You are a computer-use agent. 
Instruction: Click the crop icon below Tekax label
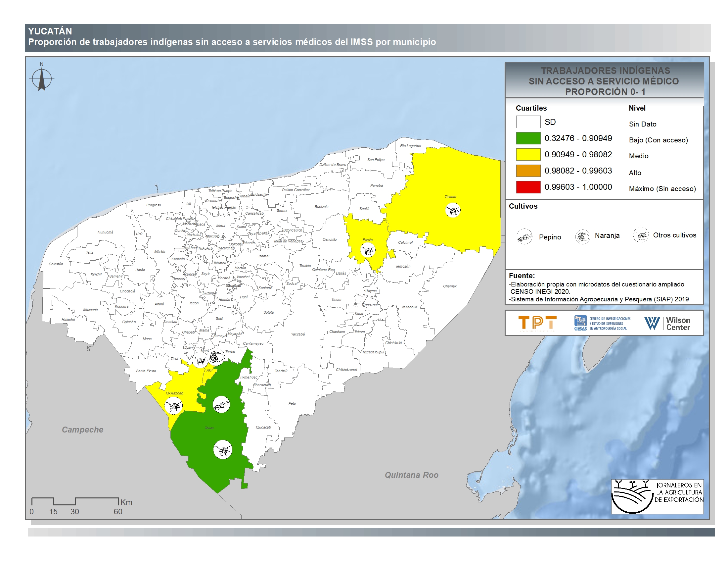pyautogui.click(x=222, y=450)
